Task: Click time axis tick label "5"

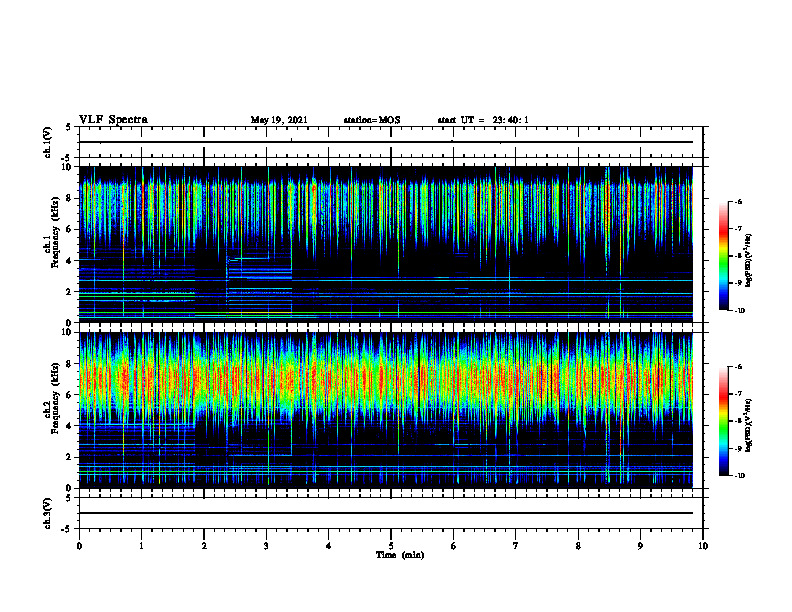Action: pos(391,546)
